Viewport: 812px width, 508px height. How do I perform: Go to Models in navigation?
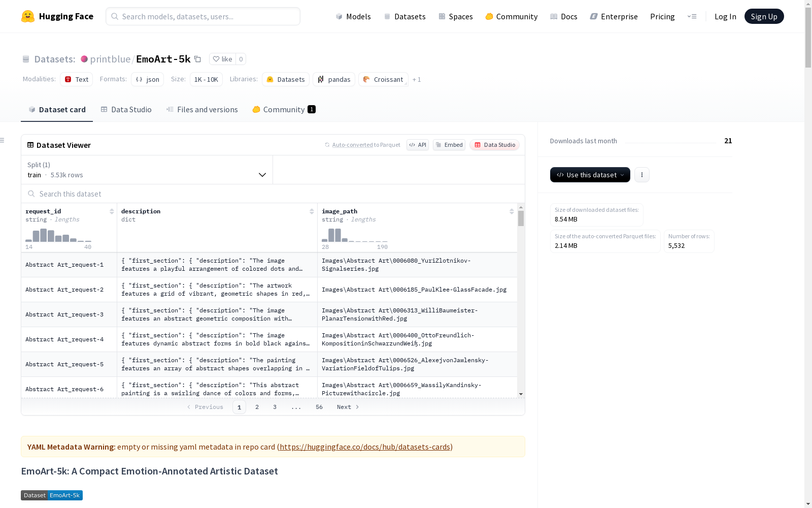(353, 16)
